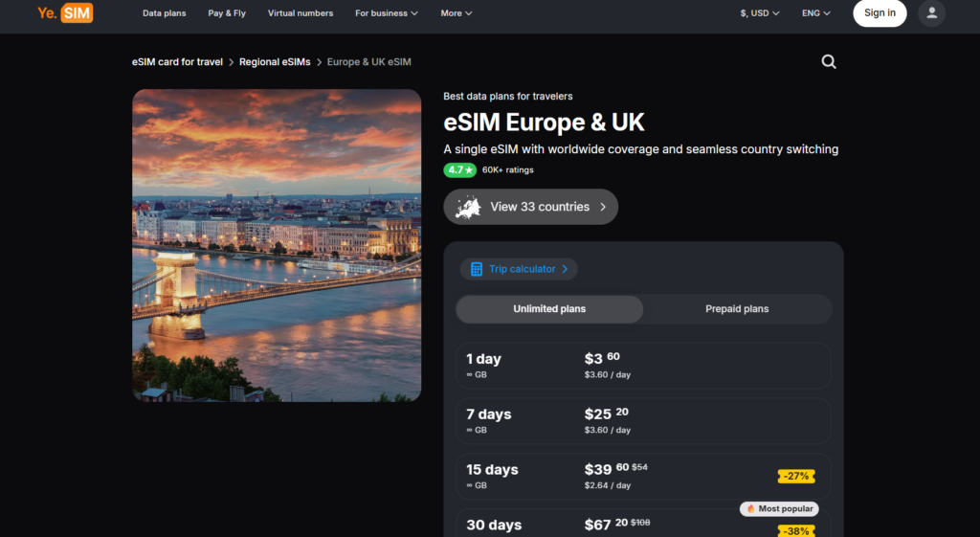Follow the eSIM card for travel breadcrumb

[177, 62]
